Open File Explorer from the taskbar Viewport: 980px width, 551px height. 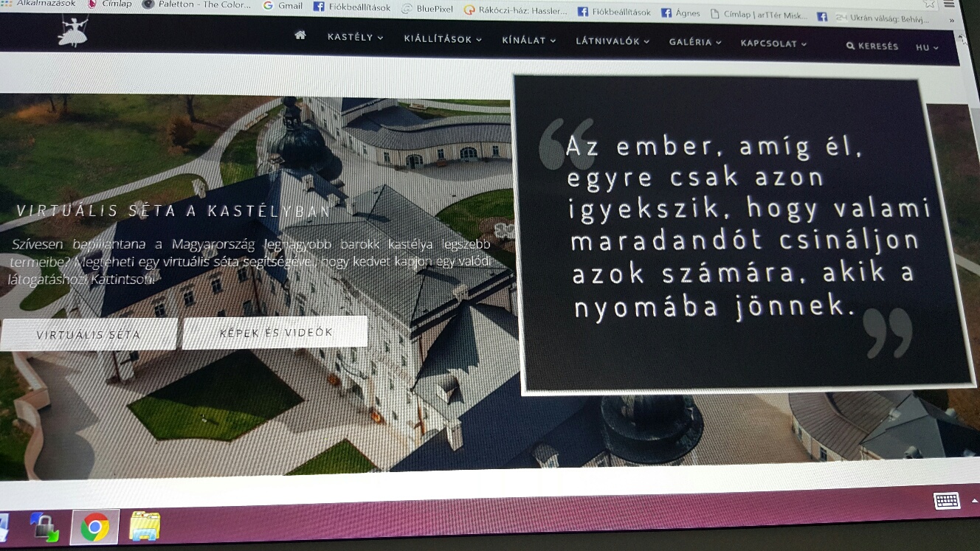click(145, 527)
